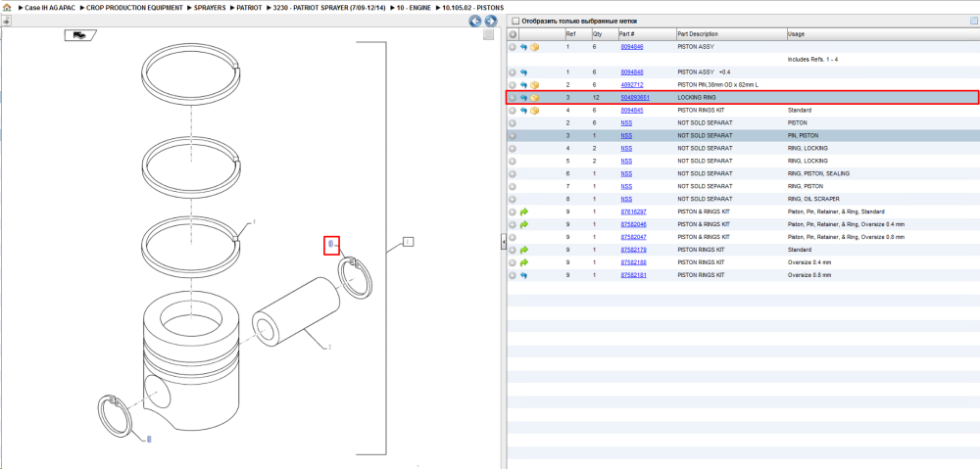Open part number 8094848 link
This screenshot has height=469, width=980.
[x=632, y=72]
